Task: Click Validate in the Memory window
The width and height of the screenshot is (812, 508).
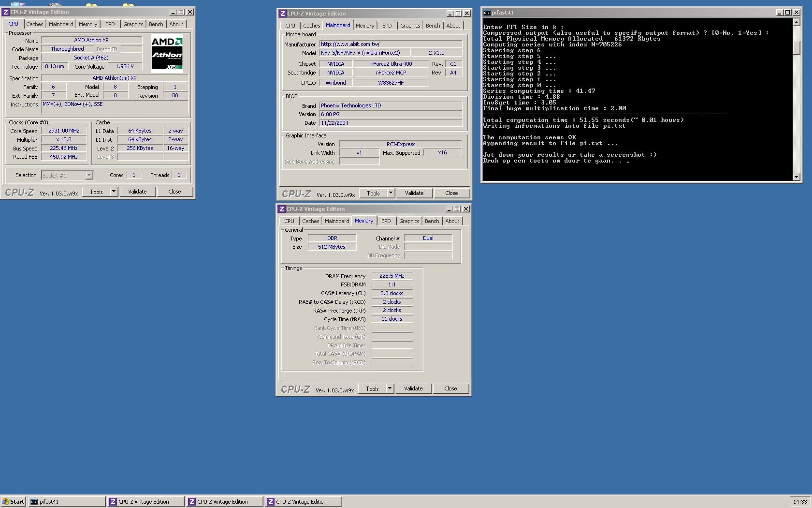Action: [x=413, y=388]
